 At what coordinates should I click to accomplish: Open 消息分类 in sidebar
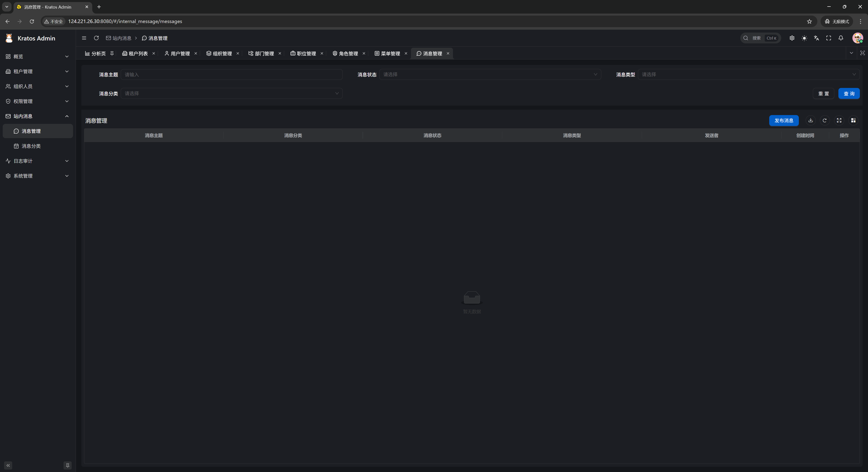31,146
